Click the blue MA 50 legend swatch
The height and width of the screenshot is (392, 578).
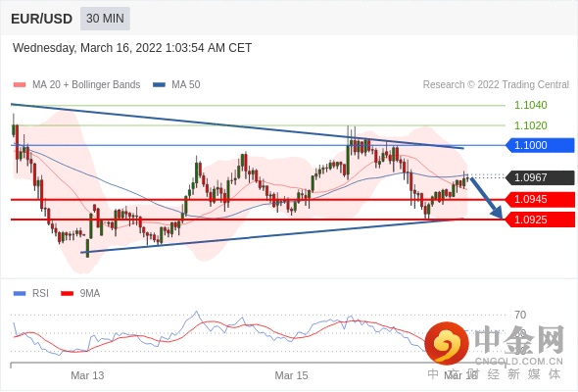pos(159,85)
